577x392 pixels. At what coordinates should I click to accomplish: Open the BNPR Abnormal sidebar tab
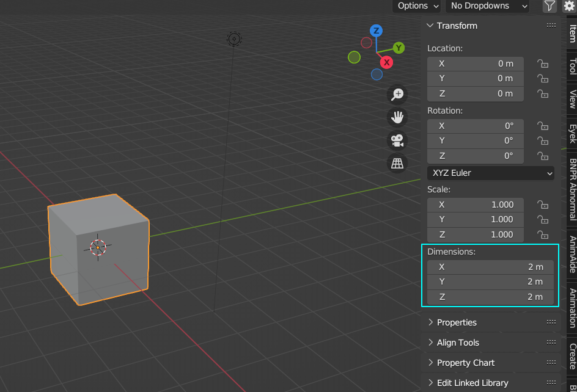click(572, 189)
